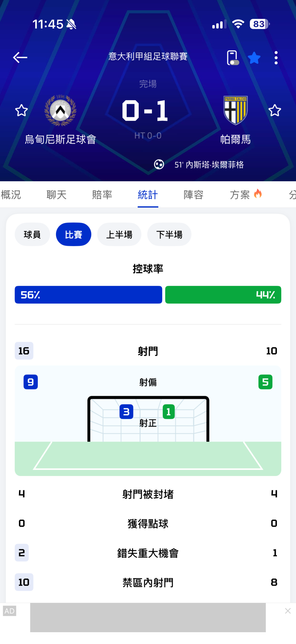The height and width of the screenshot is (644, 296).
Task: Open the Udinese team crest
Action: (x=60, y=110)
